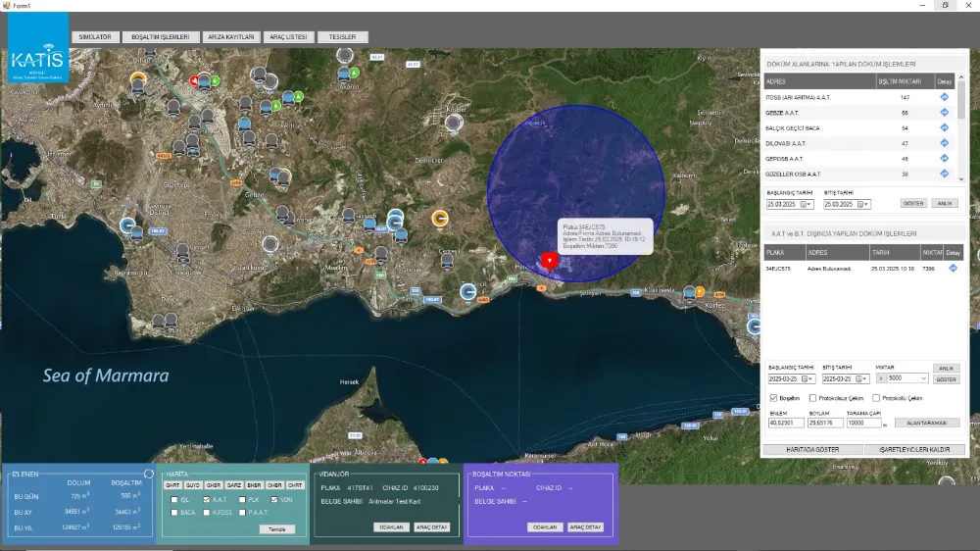Open the ARAÇ LİSTESİ menu
Viewport: 980px width, 551px height.
click(x=288, y=37)
